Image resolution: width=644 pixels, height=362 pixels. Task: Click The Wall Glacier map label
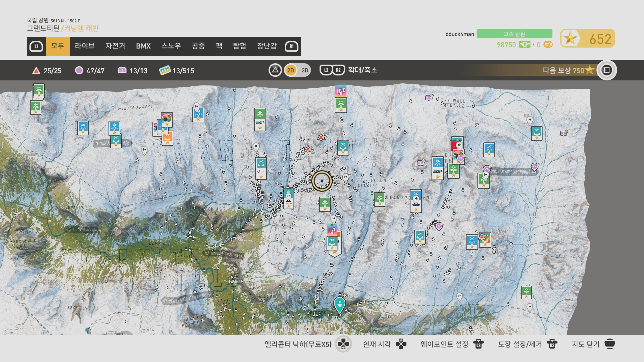point(453,103)
